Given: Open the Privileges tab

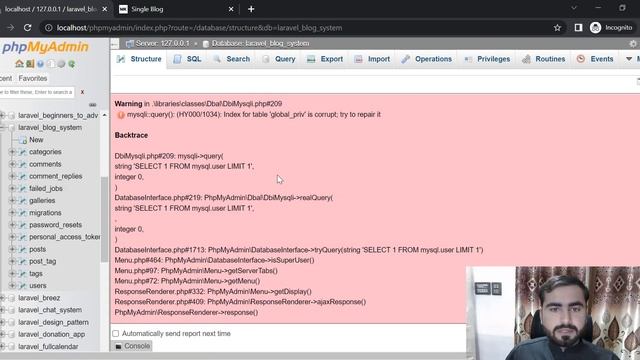Looking at the screenshot, I should click(x=487, y=59).
